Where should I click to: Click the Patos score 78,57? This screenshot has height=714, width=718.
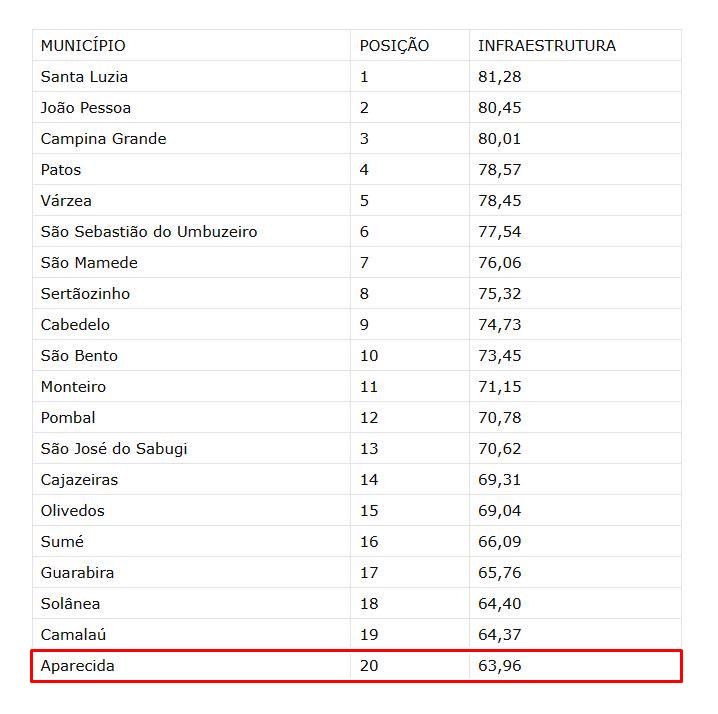tap(499, 170)
